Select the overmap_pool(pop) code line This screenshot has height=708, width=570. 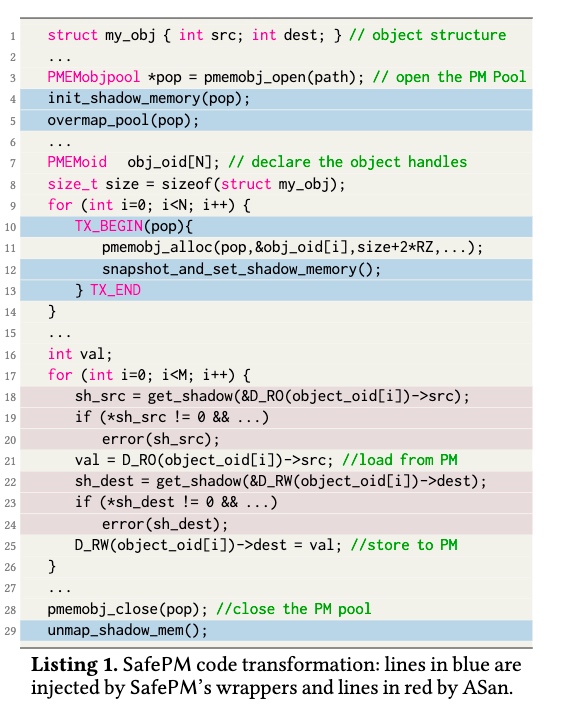point(276,121)
